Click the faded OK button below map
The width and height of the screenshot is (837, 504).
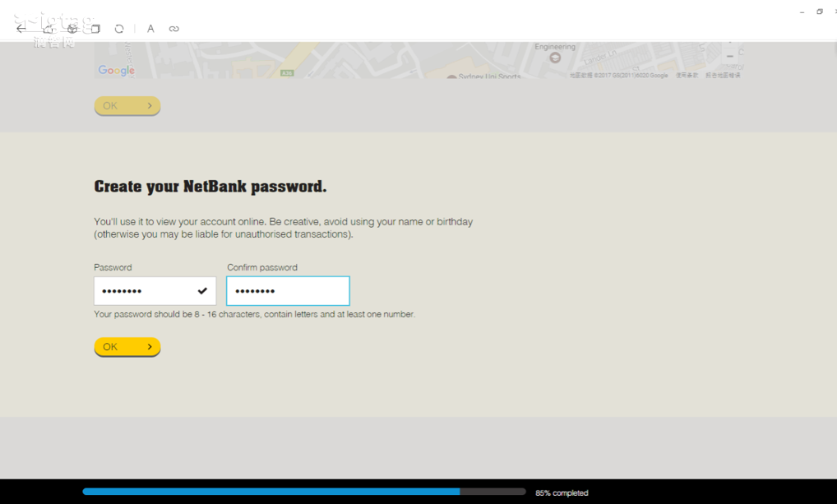coord(127,106)
